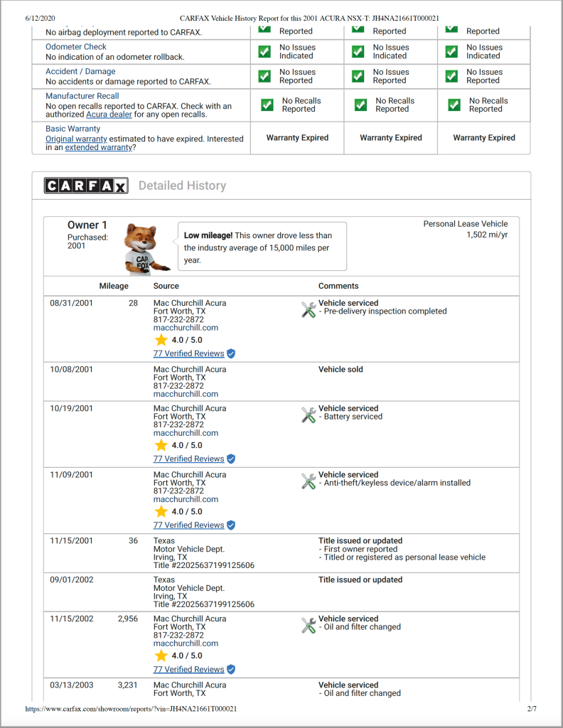Open the Accident / Damage link
Image resolution: width=563 pixels, height=728 pixels.
coord(80,71)
